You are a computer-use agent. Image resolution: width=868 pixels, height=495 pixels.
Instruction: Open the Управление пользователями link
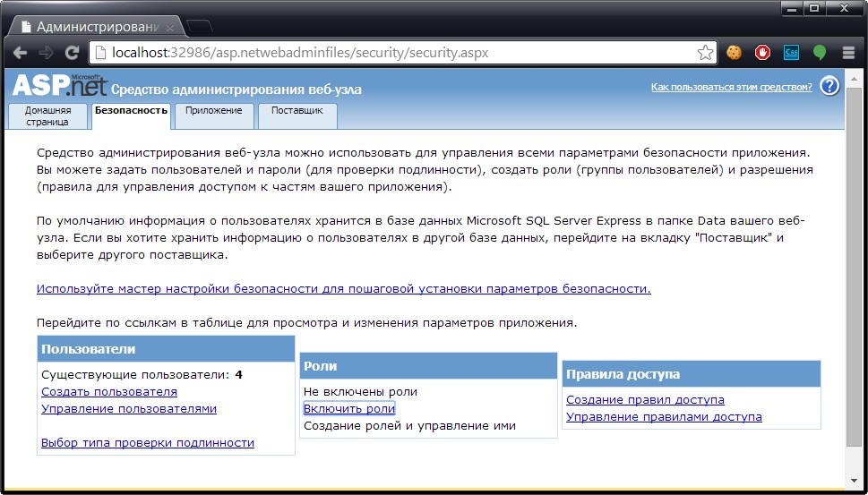129,409
